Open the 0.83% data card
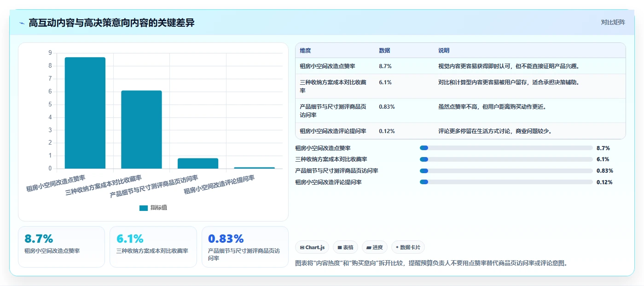644x286 pixels. tap(245, 246)
